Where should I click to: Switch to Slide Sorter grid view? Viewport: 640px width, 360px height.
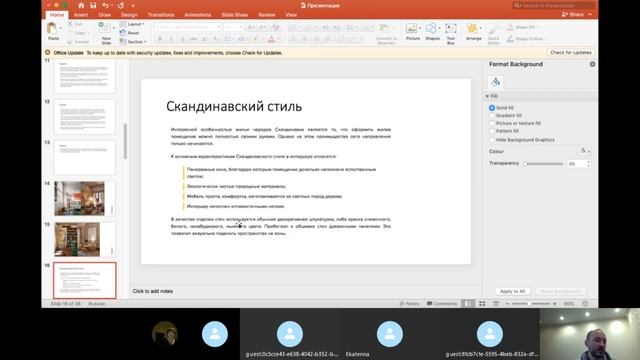click(482, 304)
